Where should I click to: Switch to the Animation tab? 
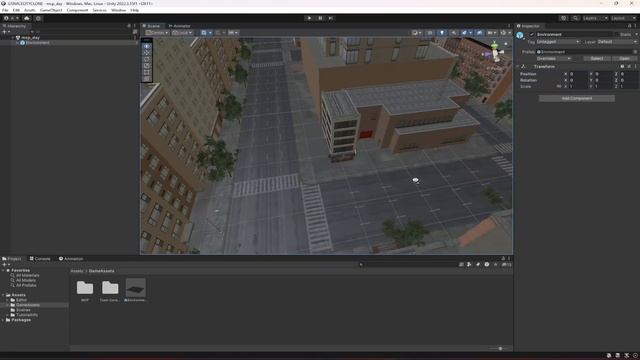point(71,259)
